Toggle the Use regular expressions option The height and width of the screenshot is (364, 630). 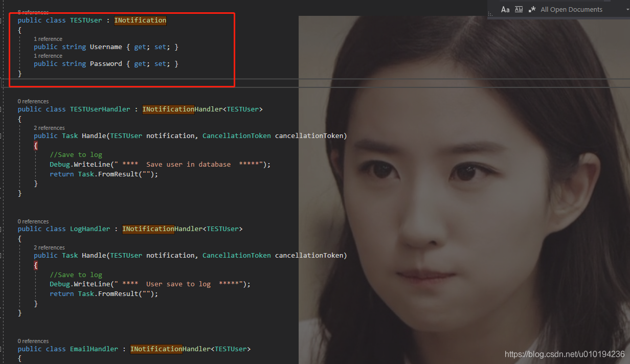click(532, 9)
